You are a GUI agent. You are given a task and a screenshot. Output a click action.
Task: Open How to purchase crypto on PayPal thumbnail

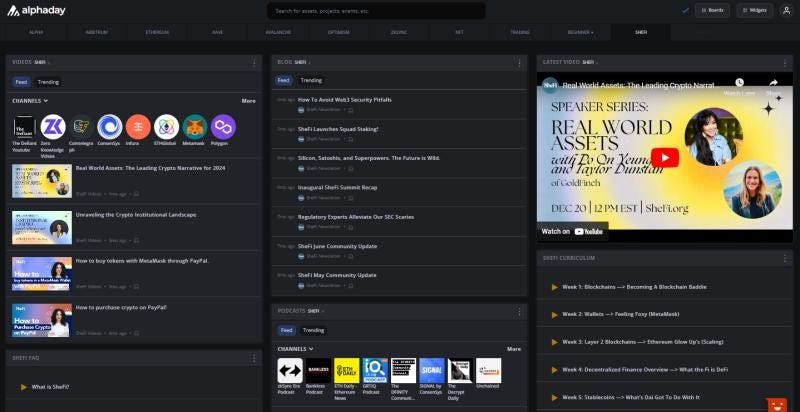(42, 321)
